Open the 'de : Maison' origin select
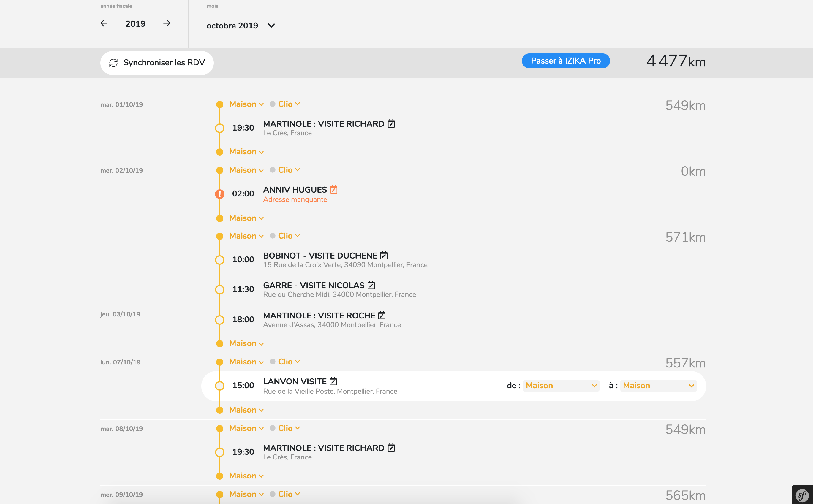813x504 pixels. [x=561, y=386]
